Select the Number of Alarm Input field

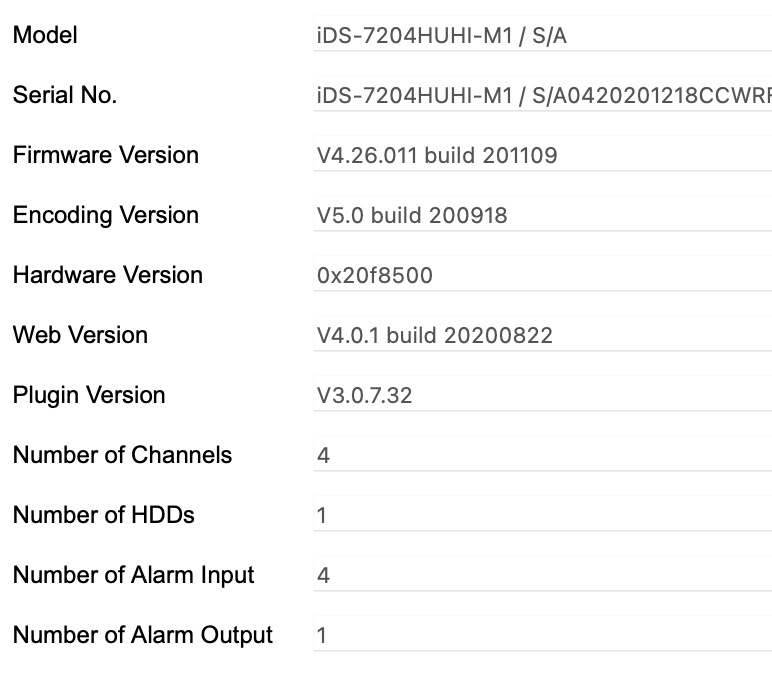pos(542,576)
